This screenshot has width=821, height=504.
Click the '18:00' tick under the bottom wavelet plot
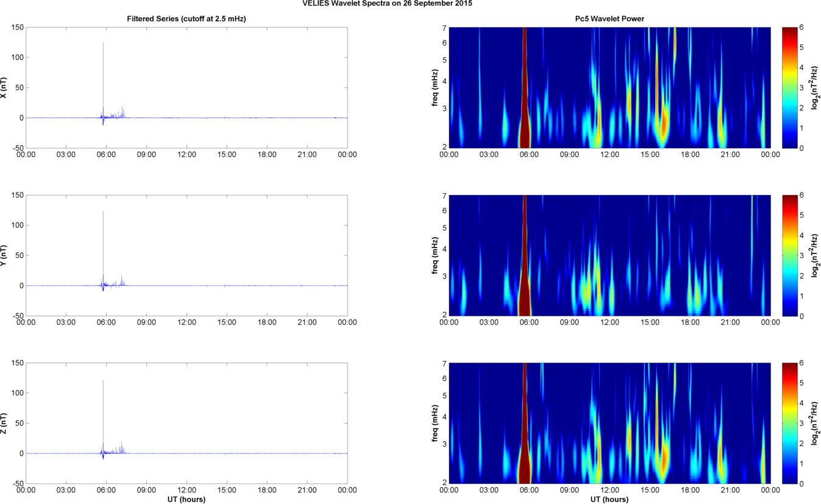(690, 489)
